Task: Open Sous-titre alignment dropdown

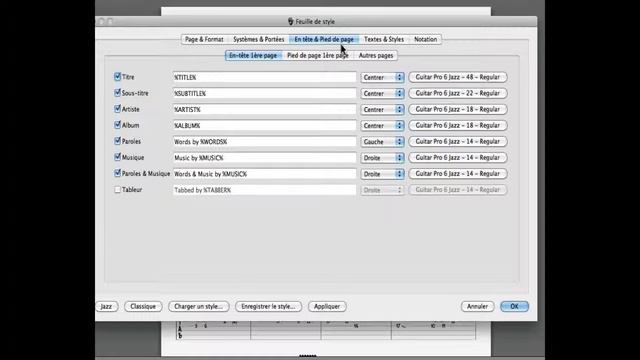Action: tap(382, 93)
